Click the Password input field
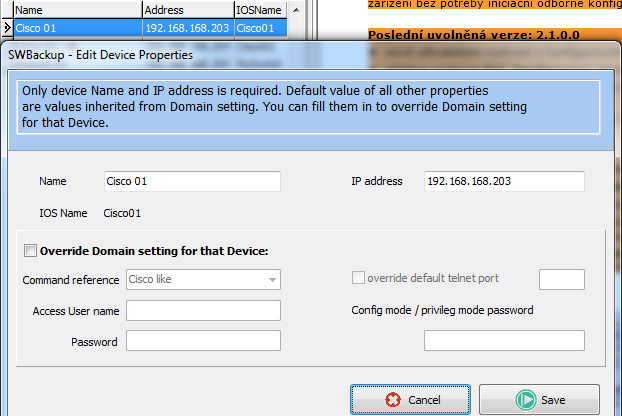 click(x=203, y=341)
